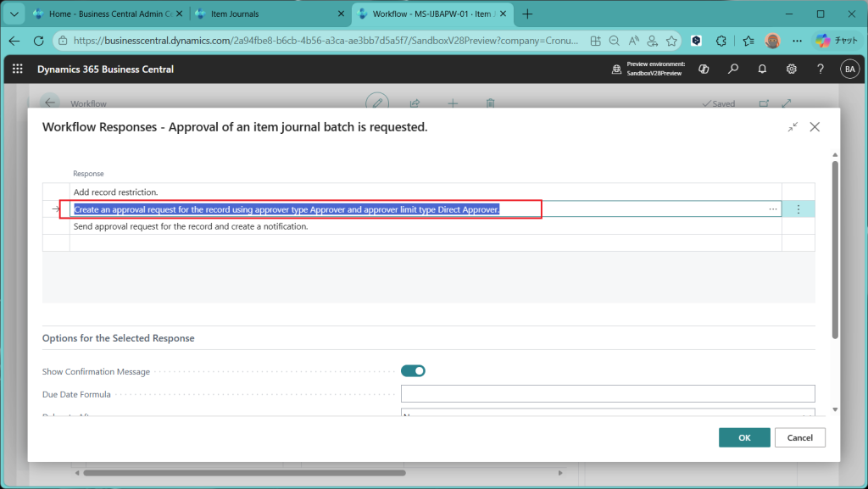The image size is (868, 489).
Task: Click the dialog's vertical scrollbar
Action: click(x=834, y=254)
